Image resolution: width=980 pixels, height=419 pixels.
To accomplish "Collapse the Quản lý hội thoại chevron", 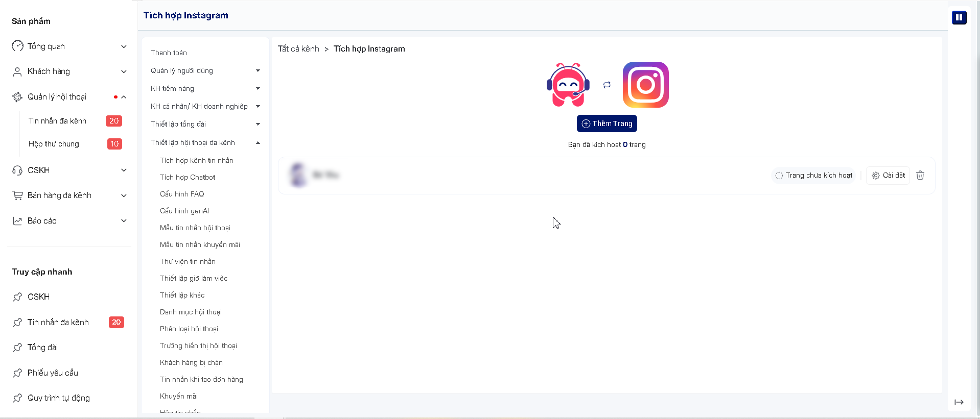I will click(x=124, y=97).
